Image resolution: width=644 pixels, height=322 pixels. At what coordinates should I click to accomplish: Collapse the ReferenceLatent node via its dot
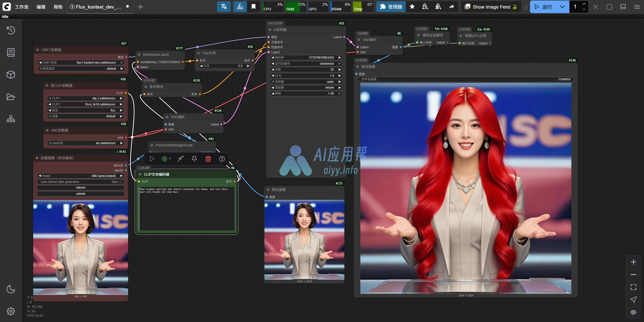pyautogui.click(x=139, y=55)
